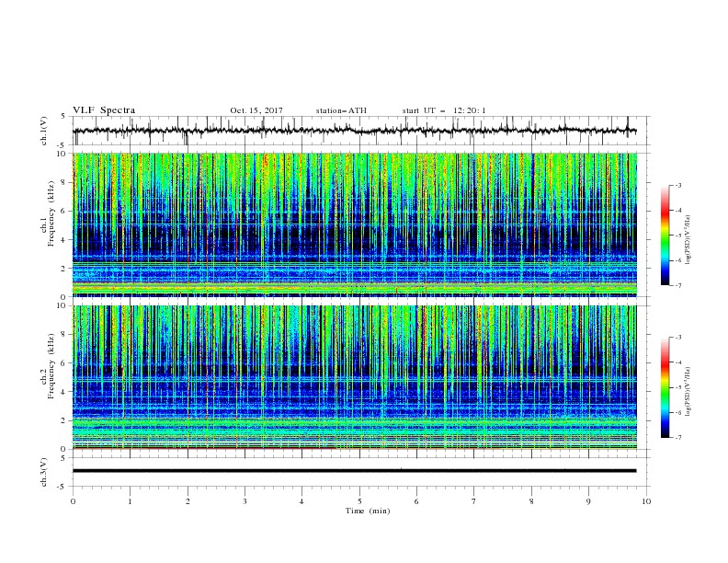
Task: Click the "7" tick on the time axis
Action: (x=474, y=501)
